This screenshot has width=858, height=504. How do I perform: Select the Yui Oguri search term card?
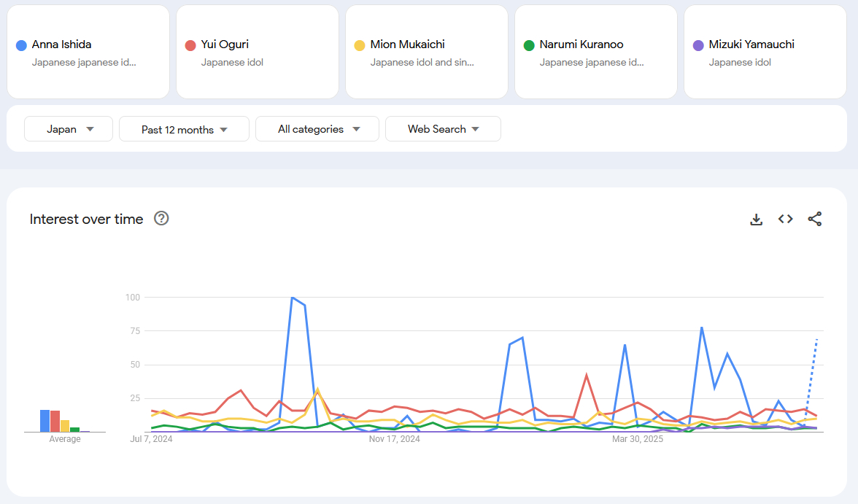pos(257,52)
